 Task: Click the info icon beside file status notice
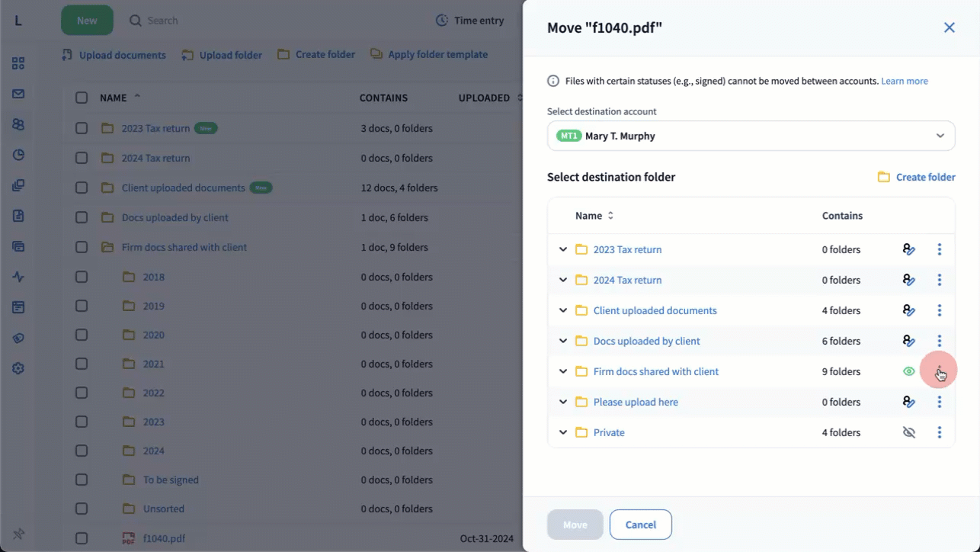[553, 81]
